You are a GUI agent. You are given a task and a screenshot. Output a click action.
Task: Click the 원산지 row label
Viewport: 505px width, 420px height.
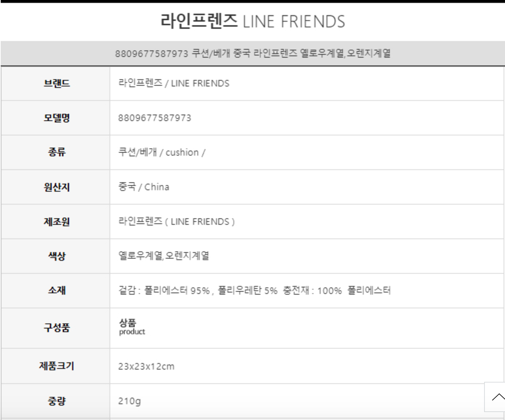[x=57, y=187]
